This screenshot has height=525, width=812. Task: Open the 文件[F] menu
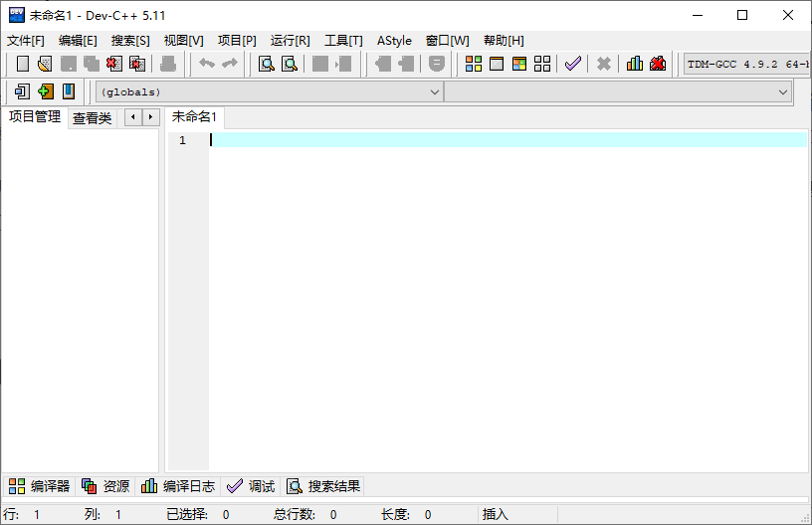[26, 40]
